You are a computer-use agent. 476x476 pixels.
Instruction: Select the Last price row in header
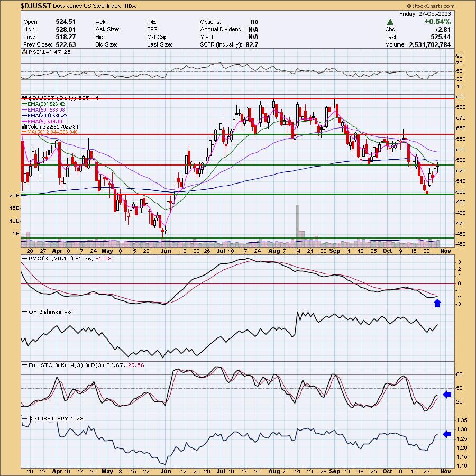coord(418,36)
